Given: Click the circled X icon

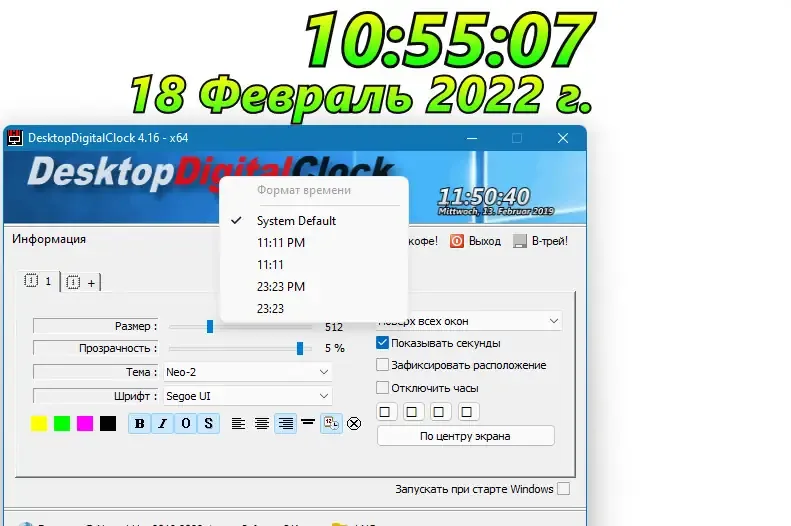Looking at the screenshot, I should click(x=354, y=424).
